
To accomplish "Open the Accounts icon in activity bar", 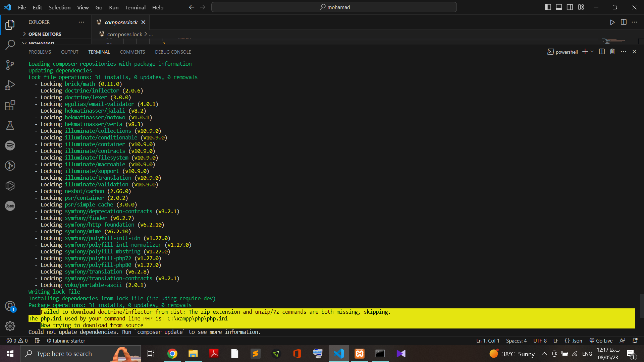I will click(x=10, y=306).
